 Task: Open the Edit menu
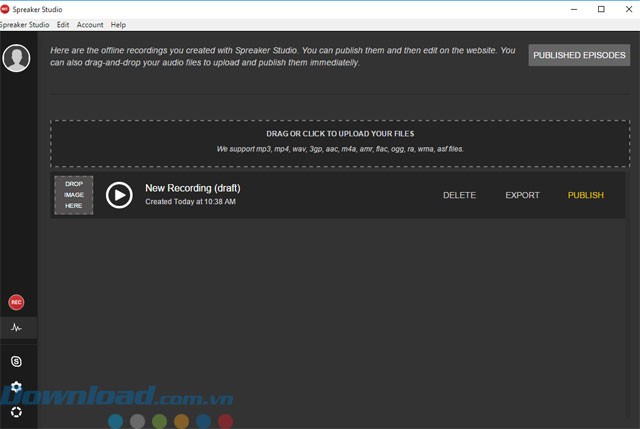tap(63, 24)
